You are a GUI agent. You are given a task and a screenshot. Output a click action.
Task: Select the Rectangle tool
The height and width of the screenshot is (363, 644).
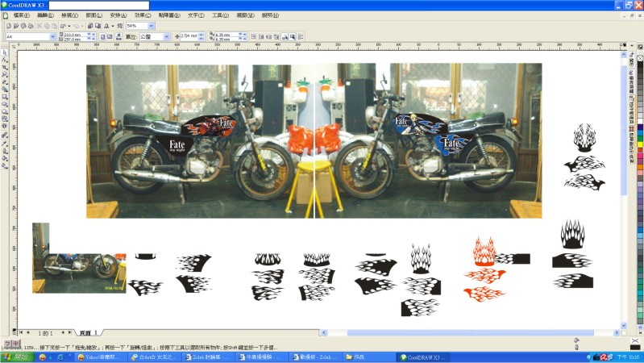tap(5, 97)
